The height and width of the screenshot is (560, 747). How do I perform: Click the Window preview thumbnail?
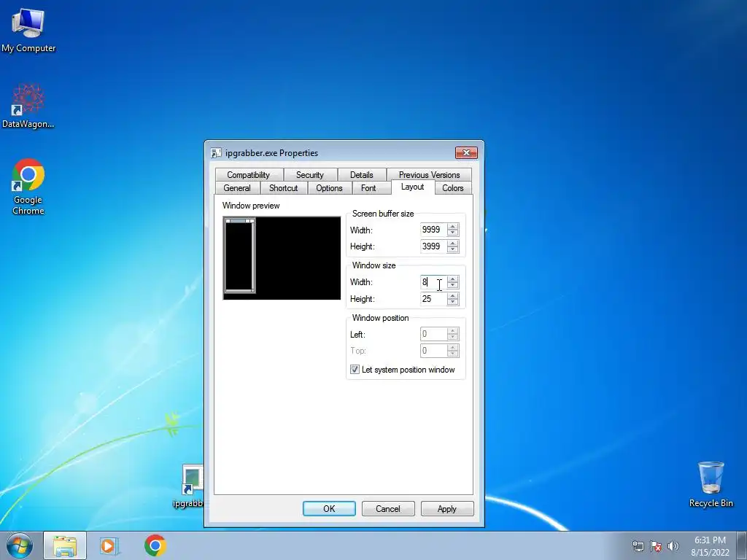282,258
